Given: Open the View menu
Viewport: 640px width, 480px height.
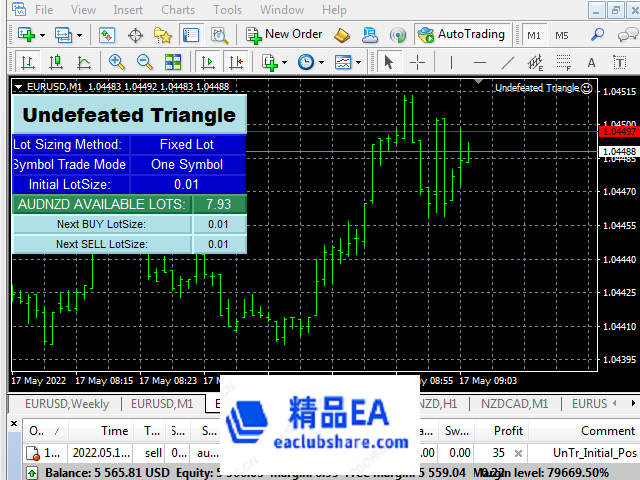Looking at the screenshot, I should point(83,9).
